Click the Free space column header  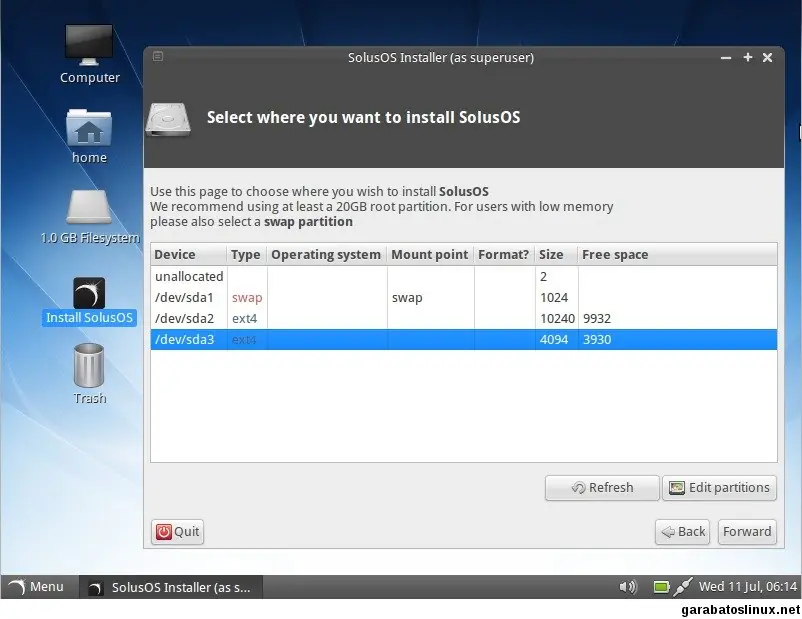click(x=678, y=254)
